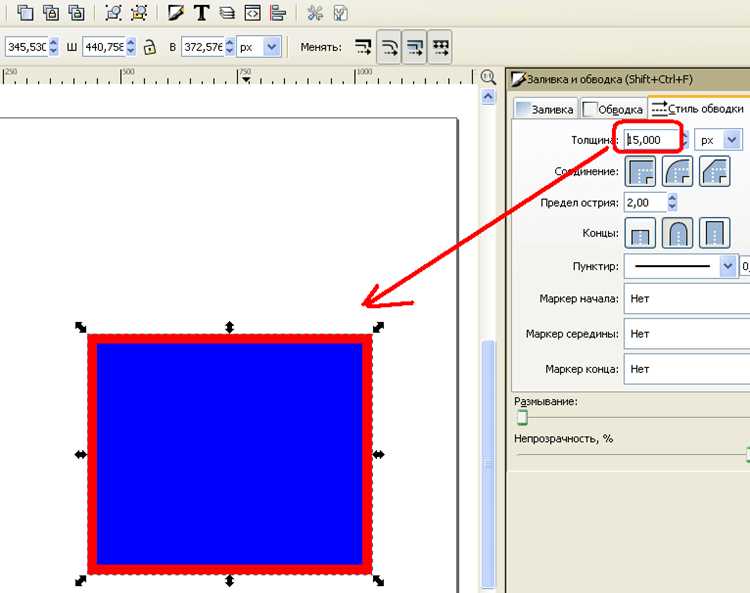Image resolution: width=750 pixels, height=593 pixels.
Task: Toggle scale stroke width with object
Action: (364, 47)
